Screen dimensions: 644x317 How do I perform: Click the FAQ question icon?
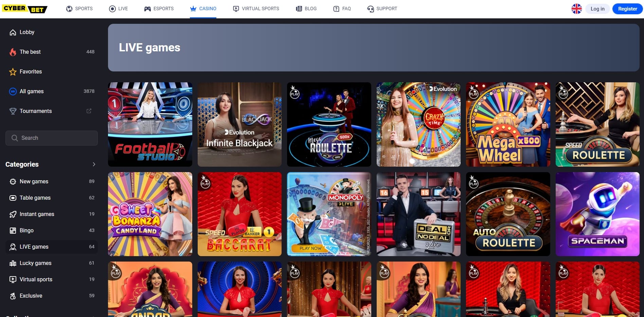(336, 9)
